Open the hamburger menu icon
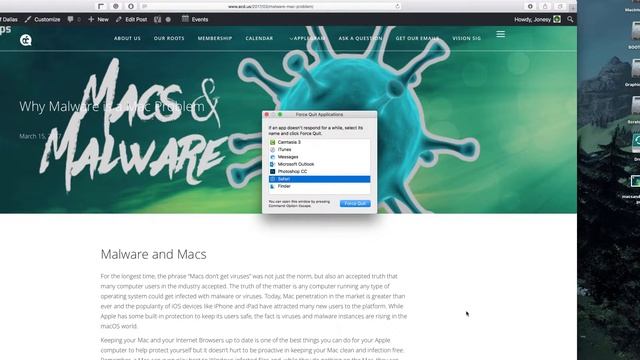This screenshot has width=640, height=360. [500, 34]
